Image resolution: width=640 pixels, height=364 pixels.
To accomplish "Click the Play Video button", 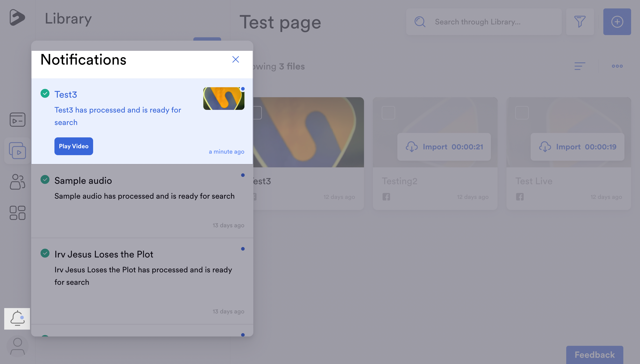I will tap(74, 146).
